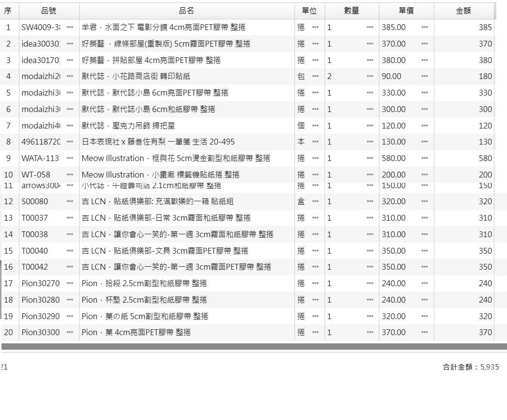The image size is (507, 420).
Task: Open the 單位 lookup icon for 盒 row
Action: click(316, 201)
